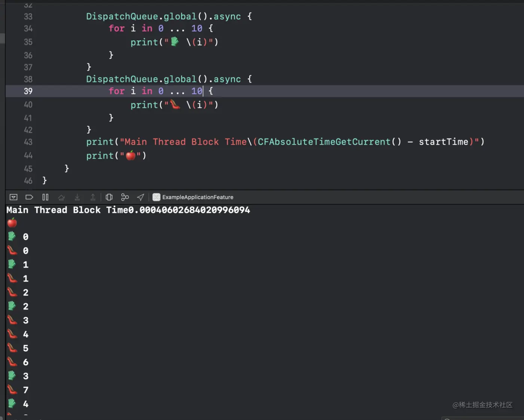Image resolution: width=524 pixels, height=420 pixels.
Task: Click console line high heel 7
Action: (18, 390)
